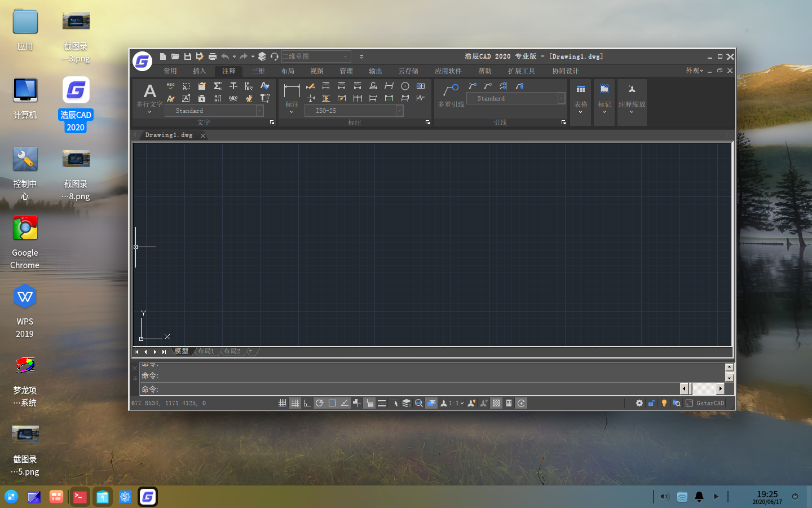Click the settings gear in status bar

(639, 403)
